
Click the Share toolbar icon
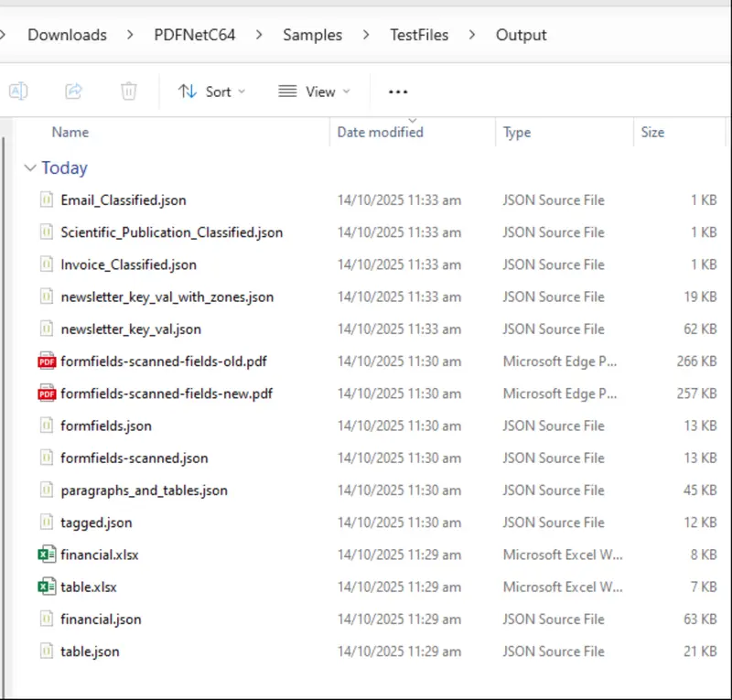pos(73,91)
